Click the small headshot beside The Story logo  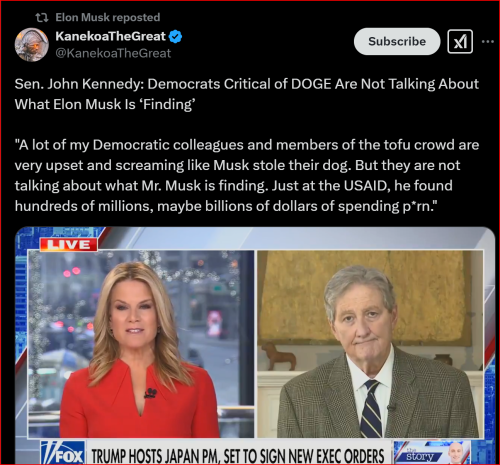(x=457, y=453)
